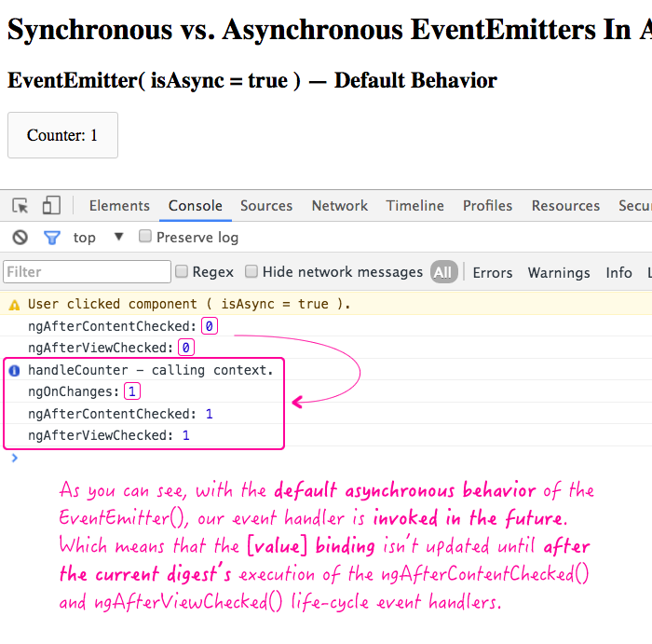
Task: Click the console prompt chevron
Action: pos(13,458)
